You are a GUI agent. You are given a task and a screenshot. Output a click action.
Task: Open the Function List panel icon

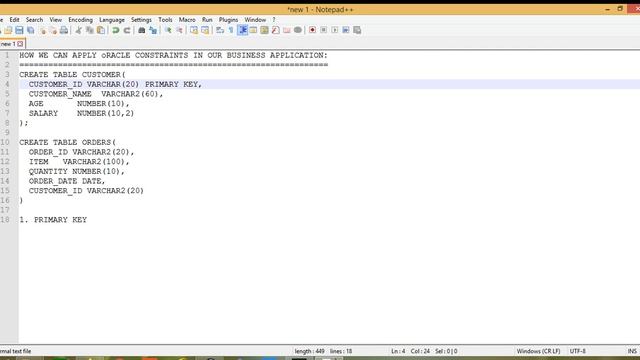coord(276,30)
